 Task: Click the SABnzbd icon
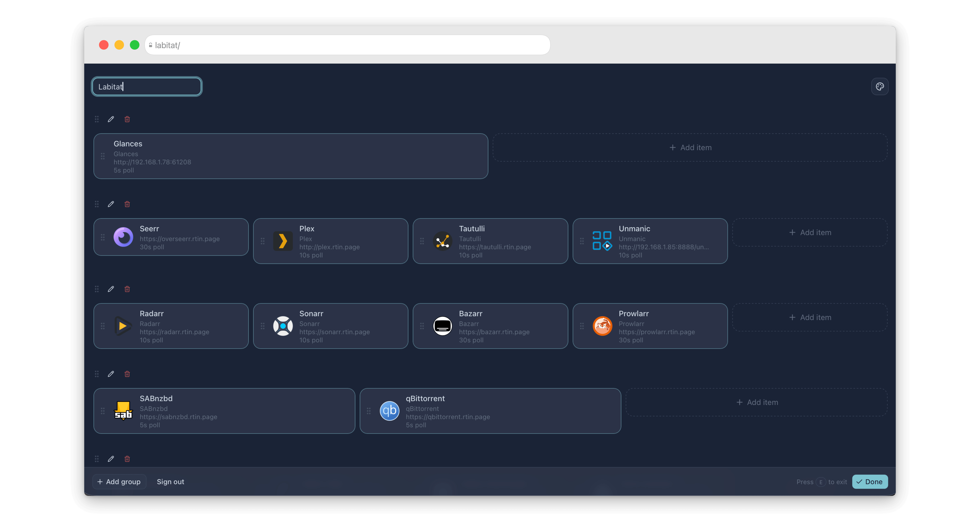[x=123, y=411]
